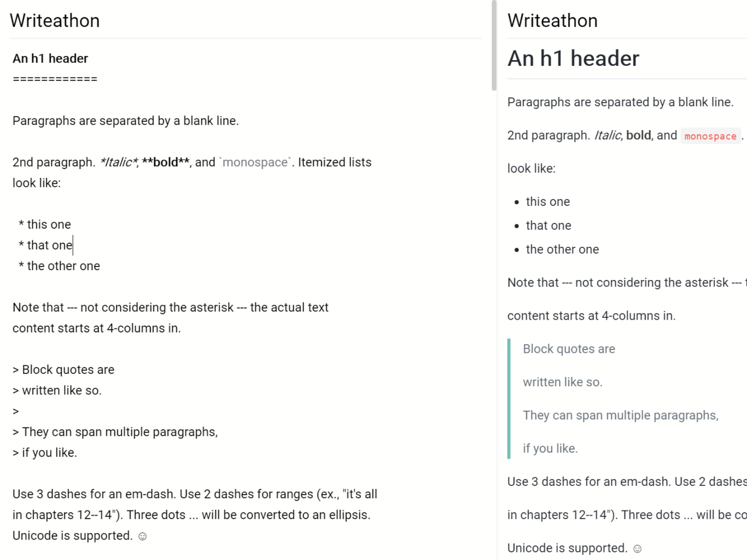Click the Writeathon title above the editor
Screen dimensions: 747x560
coord(55,21)
